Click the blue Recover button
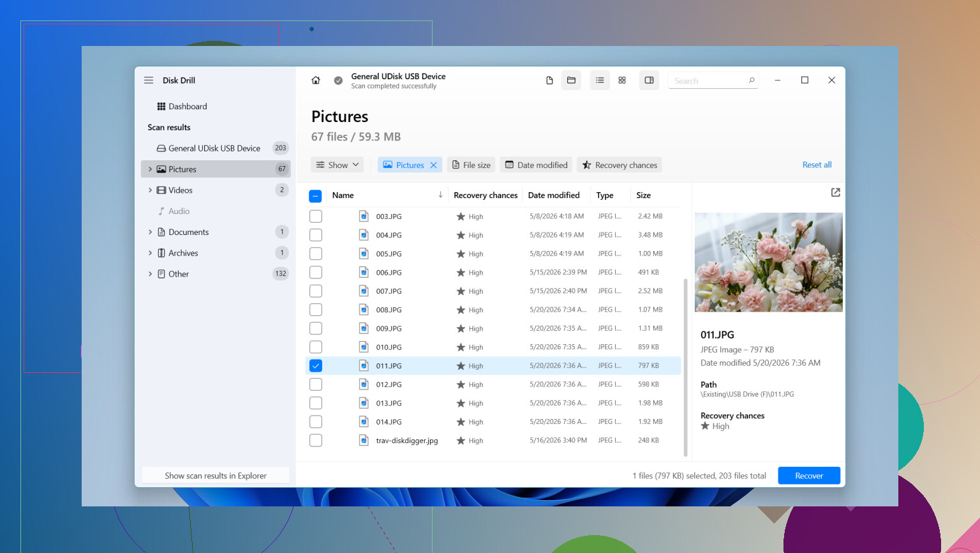 pos(809,476)
